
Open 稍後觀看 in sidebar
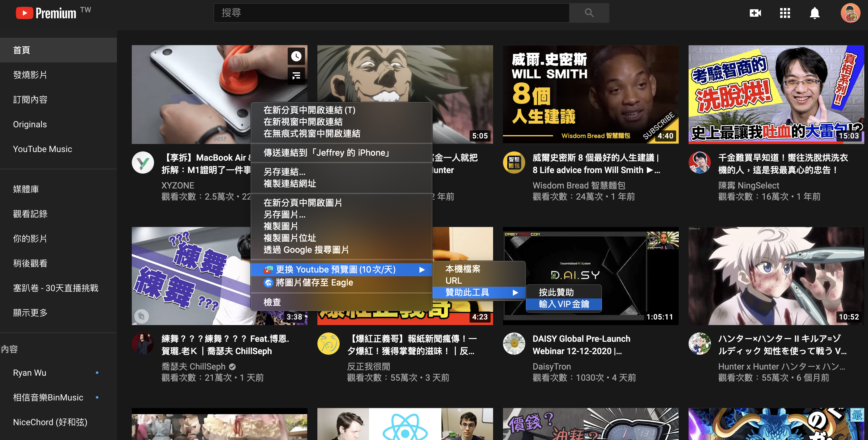point(58,263)
